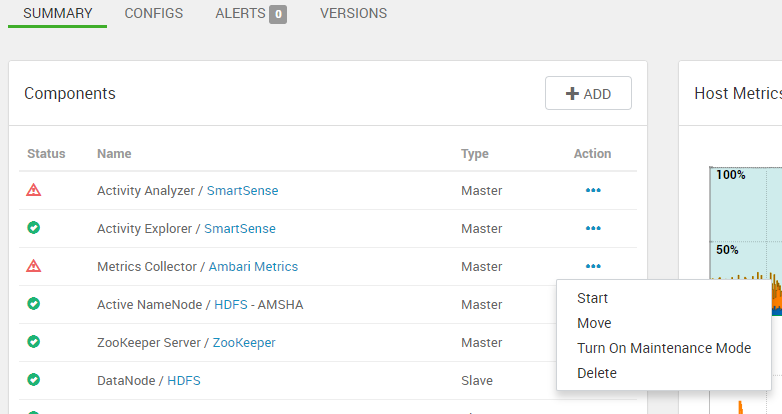This screenshot has height=414, width=782.
Task: Click DataNode green status icon
Action: tap(34, 380)
